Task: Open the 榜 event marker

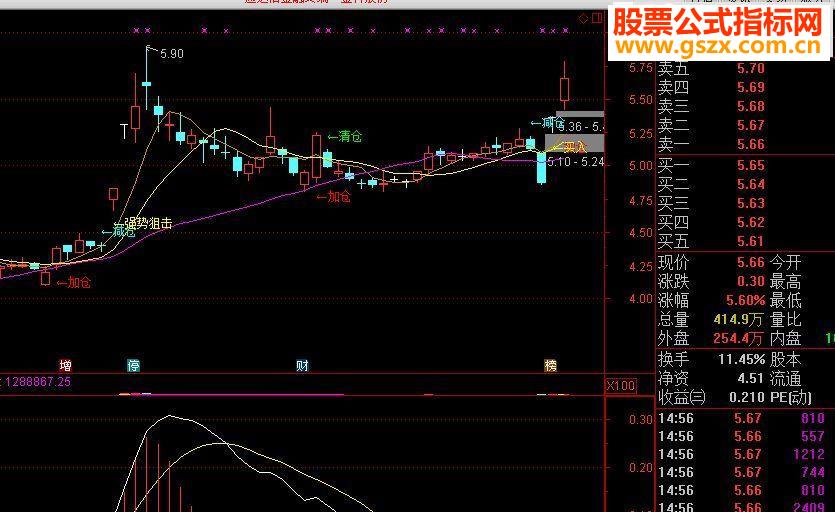Action: point(550,365)
